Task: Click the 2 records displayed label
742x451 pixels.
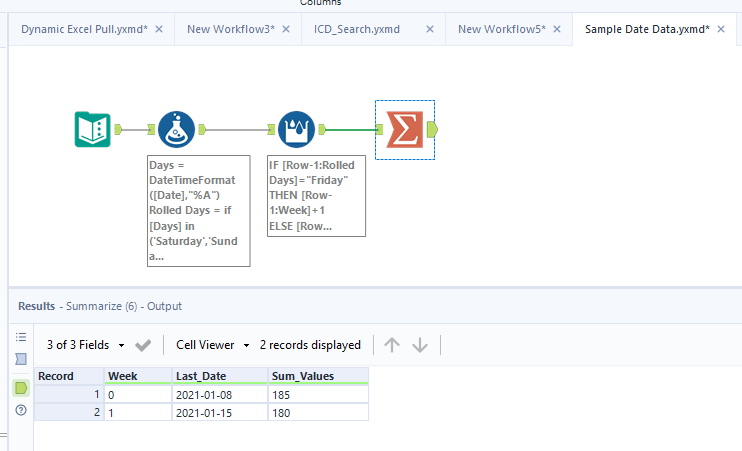Action: (x=310, y=345)
